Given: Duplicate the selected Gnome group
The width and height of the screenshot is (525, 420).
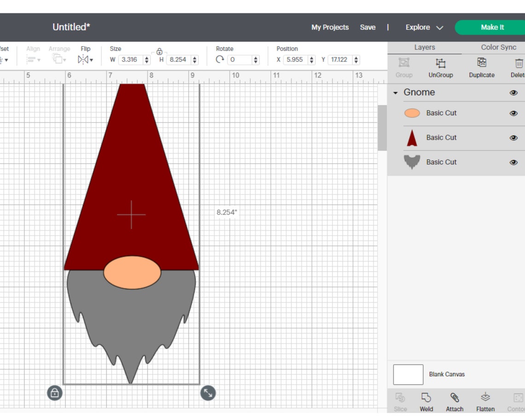Looking at the screenshot, I should point(481,68).
